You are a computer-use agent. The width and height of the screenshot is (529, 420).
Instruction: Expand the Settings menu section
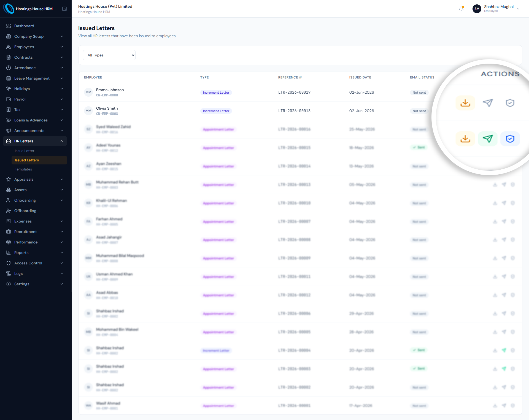(35, 284)
